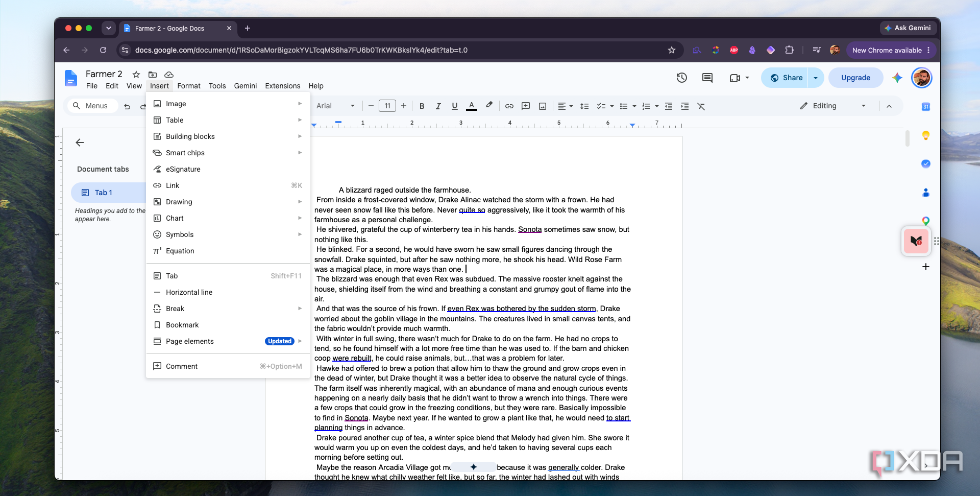Viewport: 980px width, 496px height.
Task: Star the Farmer 2 document
Action: (x=136, y=75)
